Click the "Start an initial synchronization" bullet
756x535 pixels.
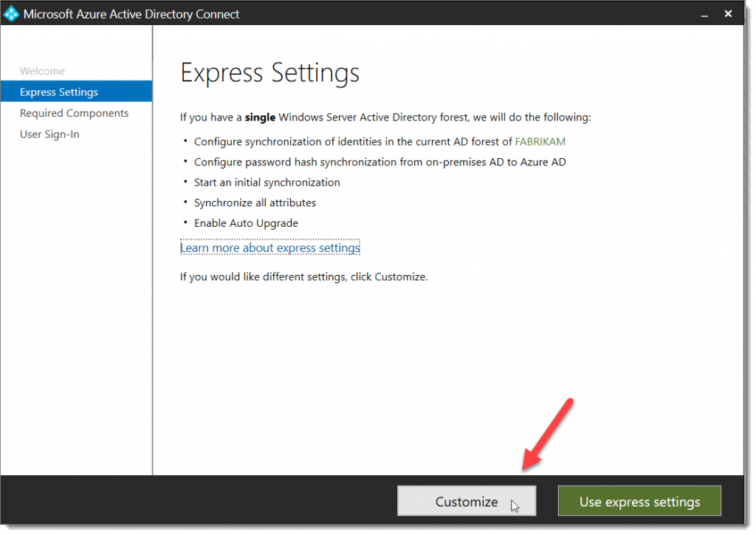click(267, 182)
